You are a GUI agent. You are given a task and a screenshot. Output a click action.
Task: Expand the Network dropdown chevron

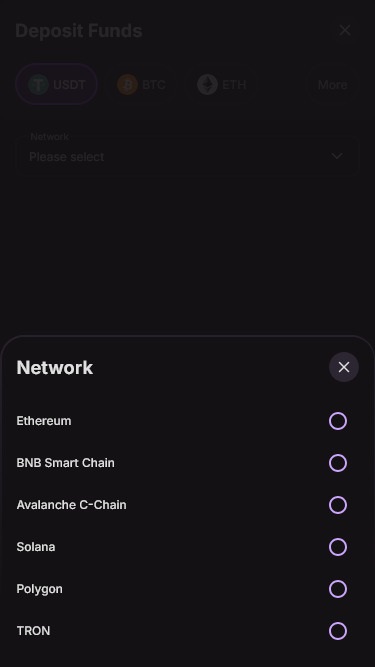337,156
